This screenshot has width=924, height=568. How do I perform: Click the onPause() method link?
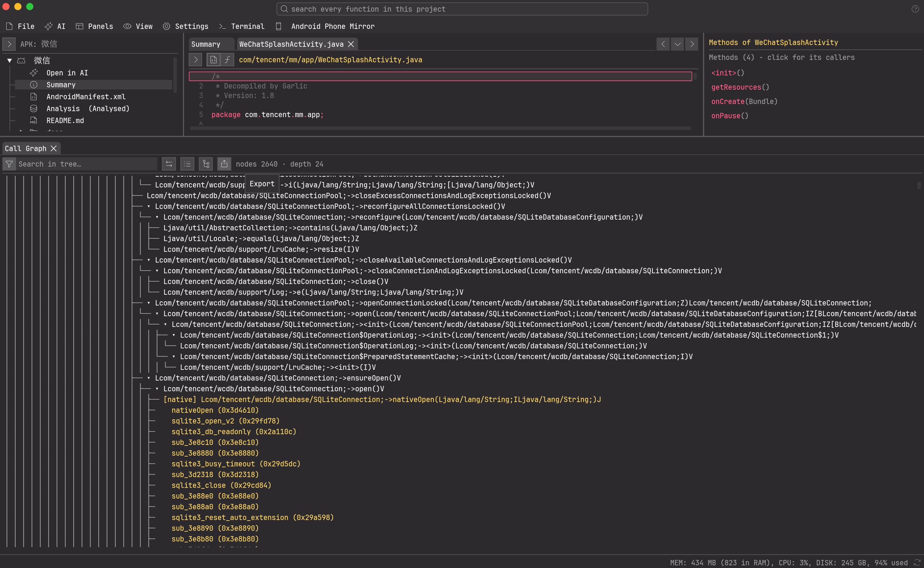tap(730, 116)
